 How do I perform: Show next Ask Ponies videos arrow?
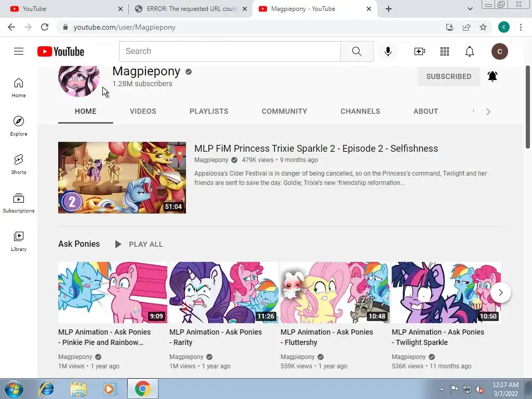coord(500,292)
